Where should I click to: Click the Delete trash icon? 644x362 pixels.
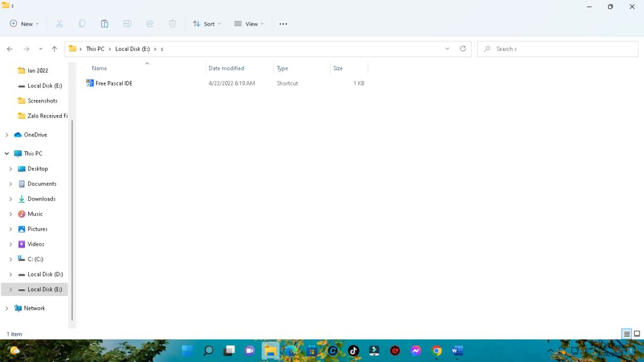(172, 24)
